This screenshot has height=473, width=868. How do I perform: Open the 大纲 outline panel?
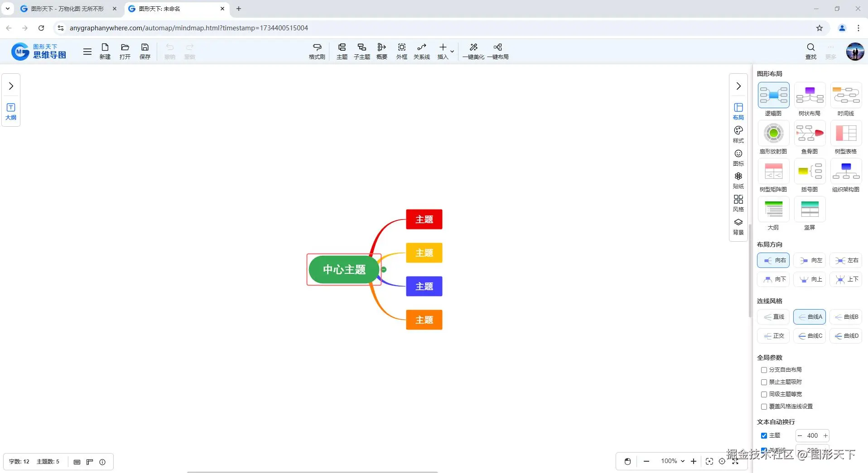pos(11,111)
